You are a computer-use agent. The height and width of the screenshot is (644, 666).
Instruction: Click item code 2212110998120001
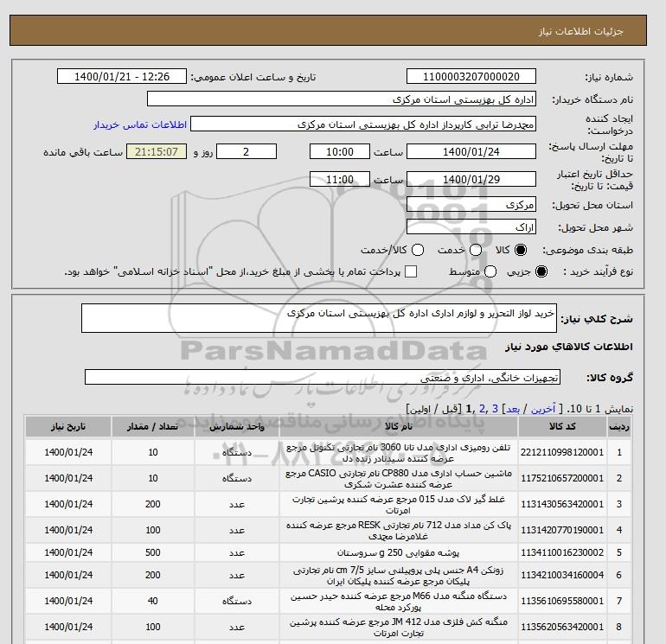(562, 453)
